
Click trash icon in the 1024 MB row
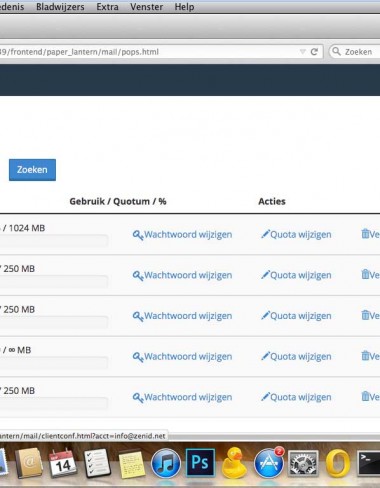(x=365, y=234)
